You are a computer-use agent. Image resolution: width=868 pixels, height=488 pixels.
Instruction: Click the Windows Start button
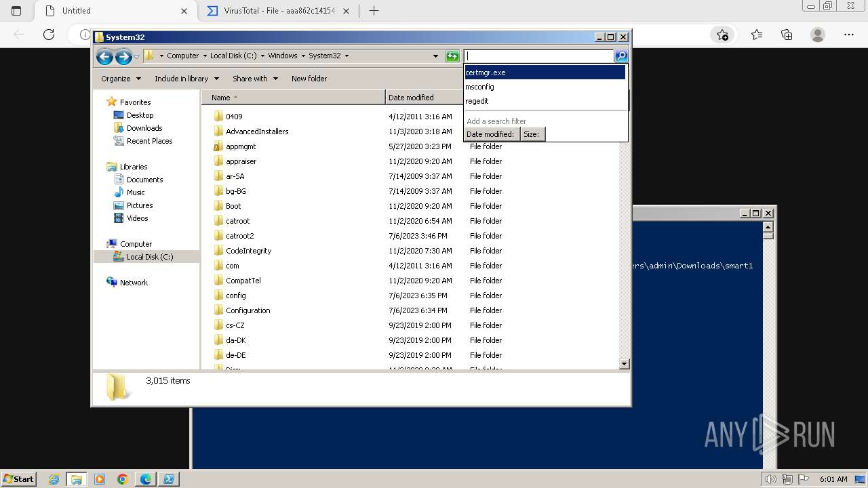18,479
